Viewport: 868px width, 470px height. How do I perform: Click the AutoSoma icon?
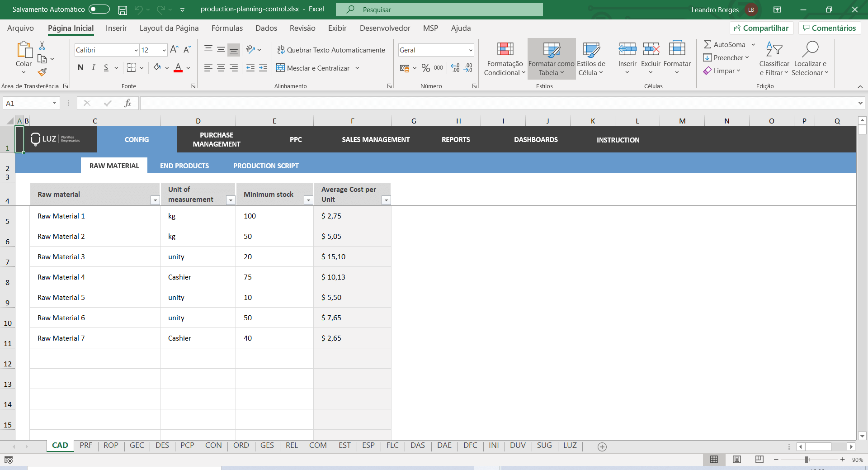click(708, 44)
